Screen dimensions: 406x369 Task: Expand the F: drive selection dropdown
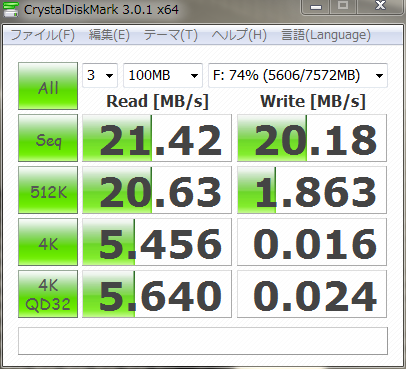[298, 76]
